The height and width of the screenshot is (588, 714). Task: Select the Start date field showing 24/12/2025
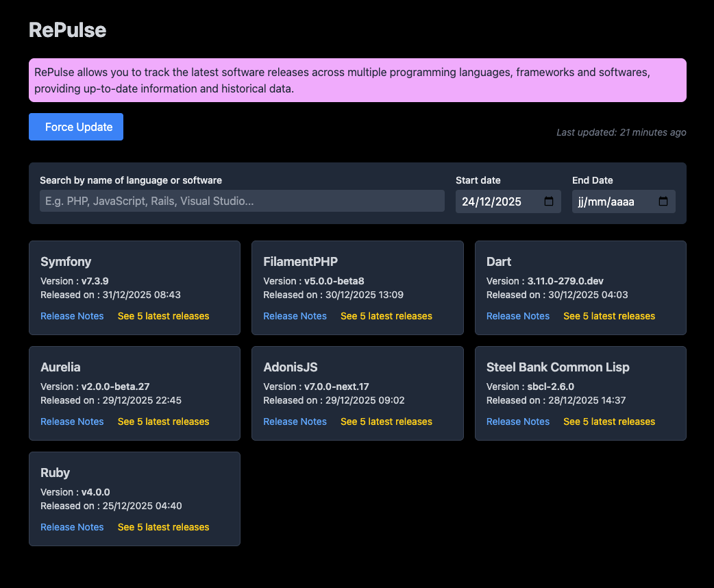[508, 201]
